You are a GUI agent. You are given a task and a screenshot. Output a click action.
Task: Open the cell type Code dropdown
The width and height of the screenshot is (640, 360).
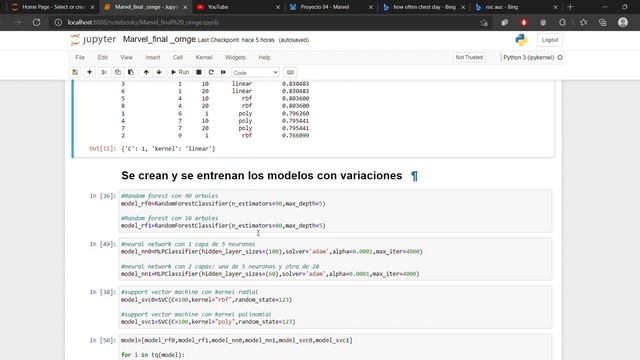[x=255, y=72]
